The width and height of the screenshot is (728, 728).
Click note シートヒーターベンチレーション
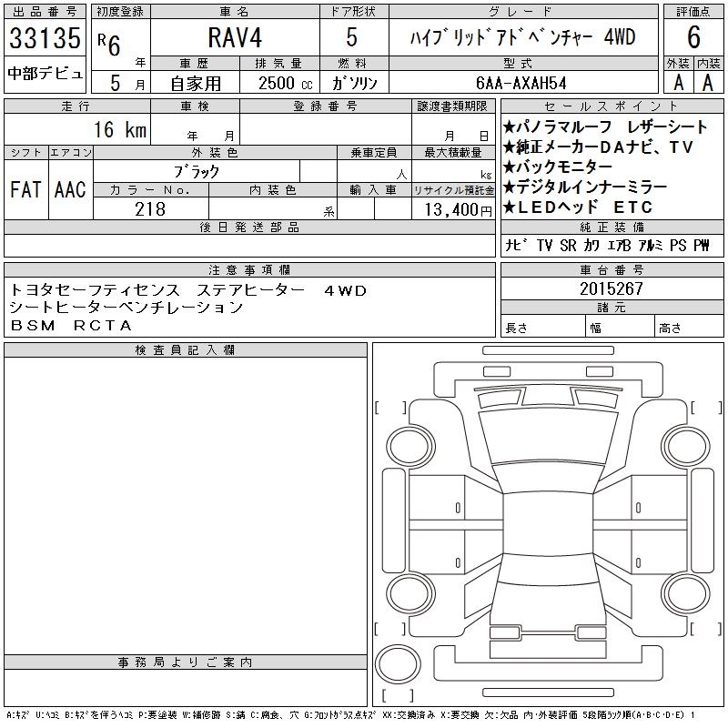click(126, 308)
